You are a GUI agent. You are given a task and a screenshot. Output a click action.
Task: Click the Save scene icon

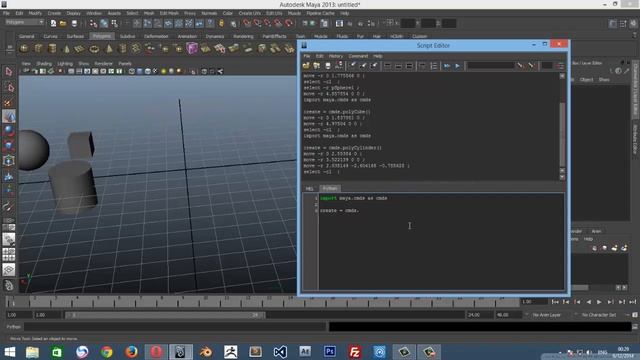(x=74, y=23)
